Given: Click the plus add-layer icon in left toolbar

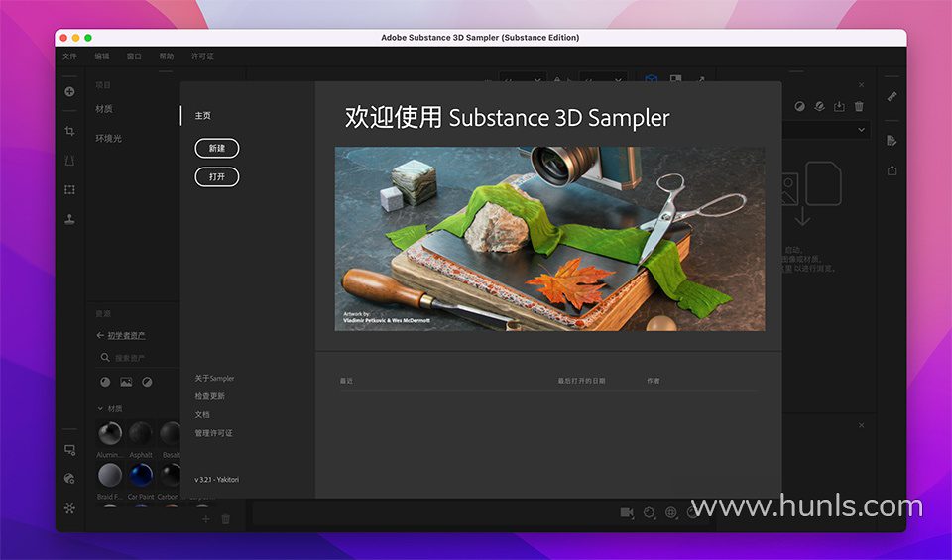Looking at the screenshot, I should coord(69,91).
